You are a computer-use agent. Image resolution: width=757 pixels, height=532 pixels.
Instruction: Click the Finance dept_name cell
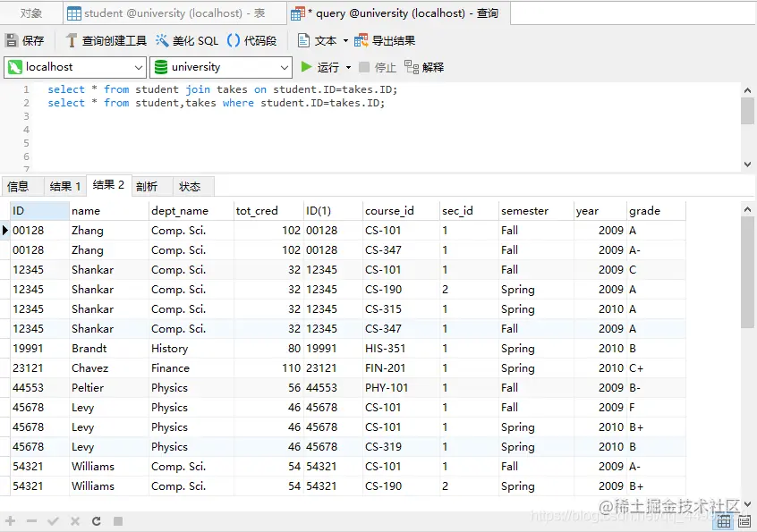click(191, 368)
